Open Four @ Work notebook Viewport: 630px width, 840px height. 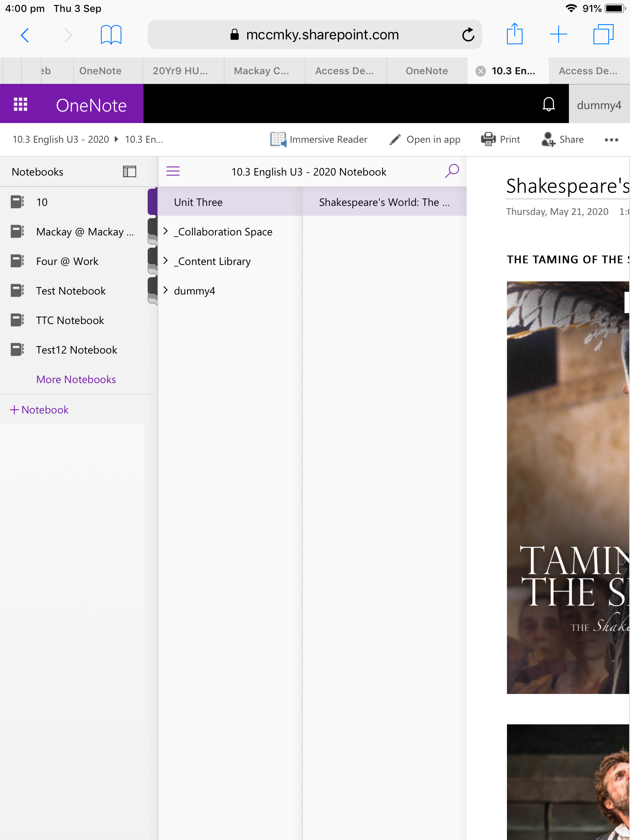(67, 261)
